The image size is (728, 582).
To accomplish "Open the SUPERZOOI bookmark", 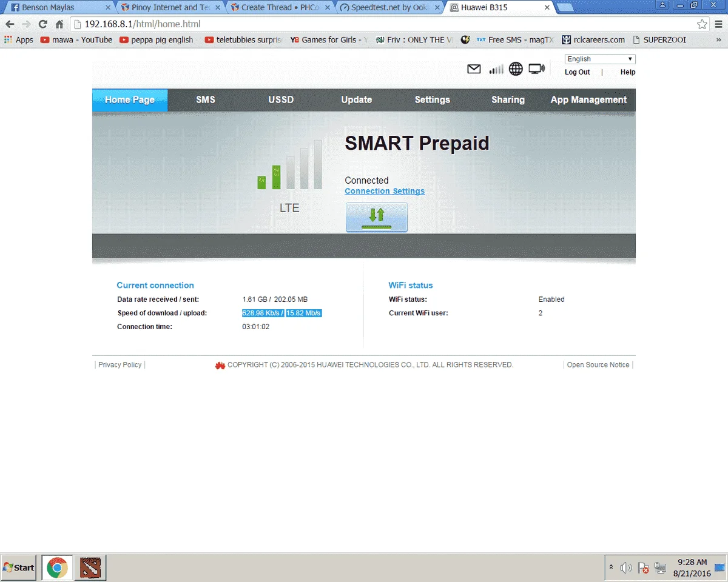I will (x=659, y=39).
